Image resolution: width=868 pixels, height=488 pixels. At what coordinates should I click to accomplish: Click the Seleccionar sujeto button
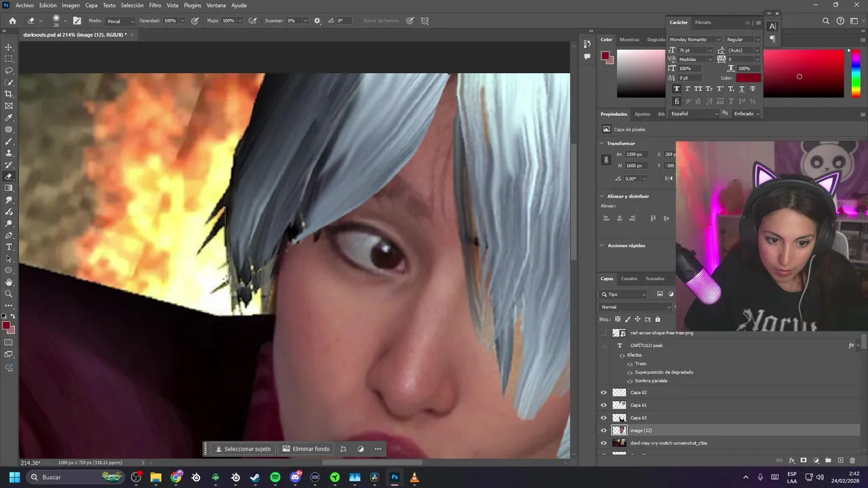pyautogui.click(x=243, y=449)
